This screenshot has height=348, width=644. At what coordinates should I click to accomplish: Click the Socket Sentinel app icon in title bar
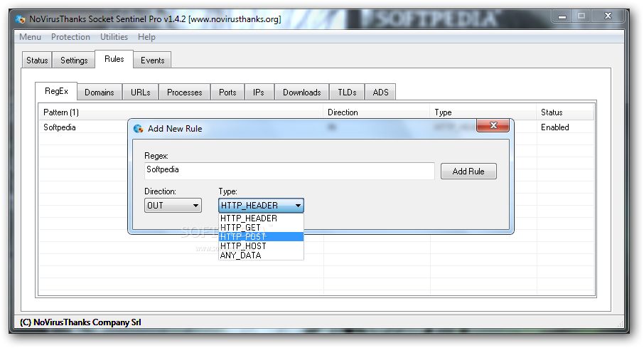(20, 19)
